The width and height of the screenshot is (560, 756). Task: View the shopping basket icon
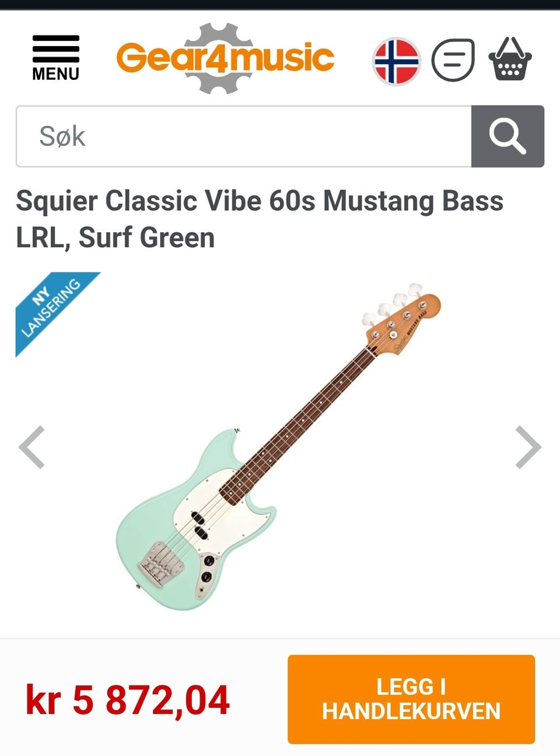(x=510, y=58)
